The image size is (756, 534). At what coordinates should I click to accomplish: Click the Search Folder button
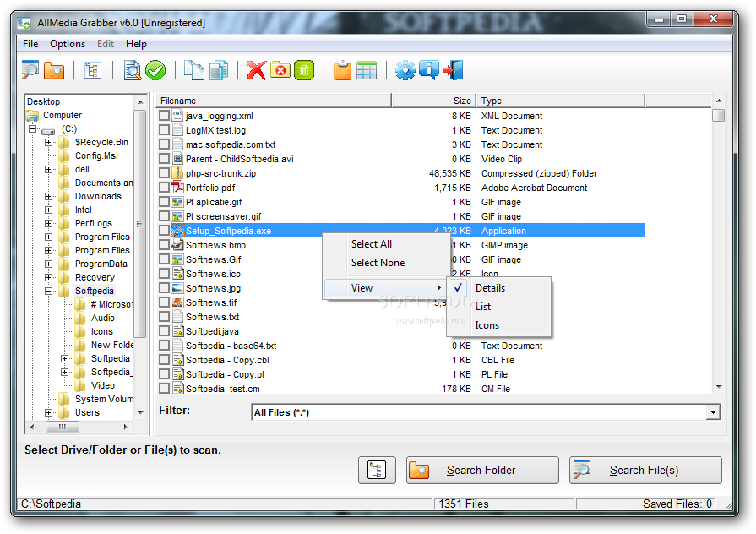(x=482, y=470)
